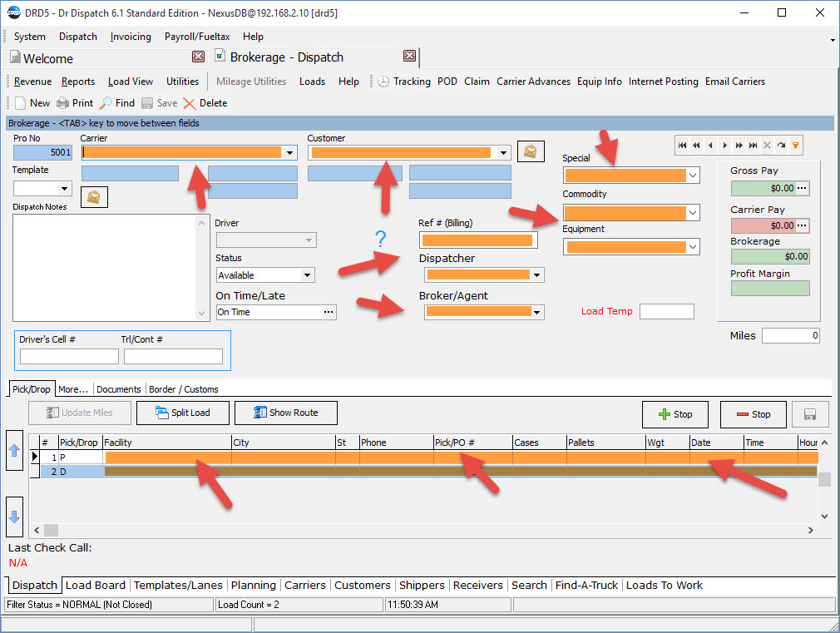This screenshot has height=633, width=840.
Task: Click the Load Temp input field
Action: (x=667, y=311)
